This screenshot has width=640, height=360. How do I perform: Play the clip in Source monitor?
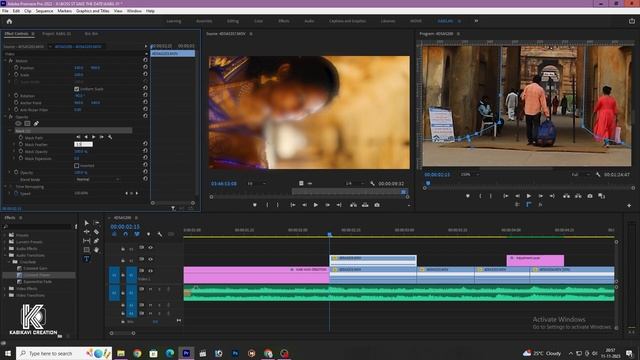pyautogui.click(x=316, y=205)
